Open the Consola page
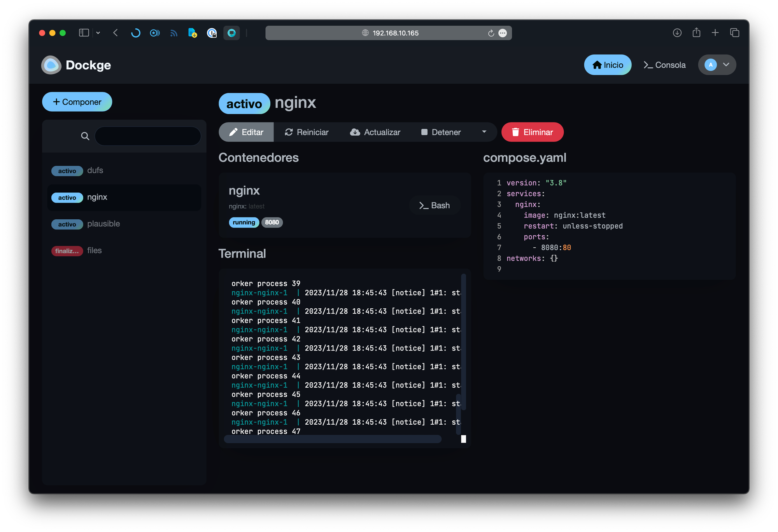This screenshot has height=532, width=778. tap(664, 65)
